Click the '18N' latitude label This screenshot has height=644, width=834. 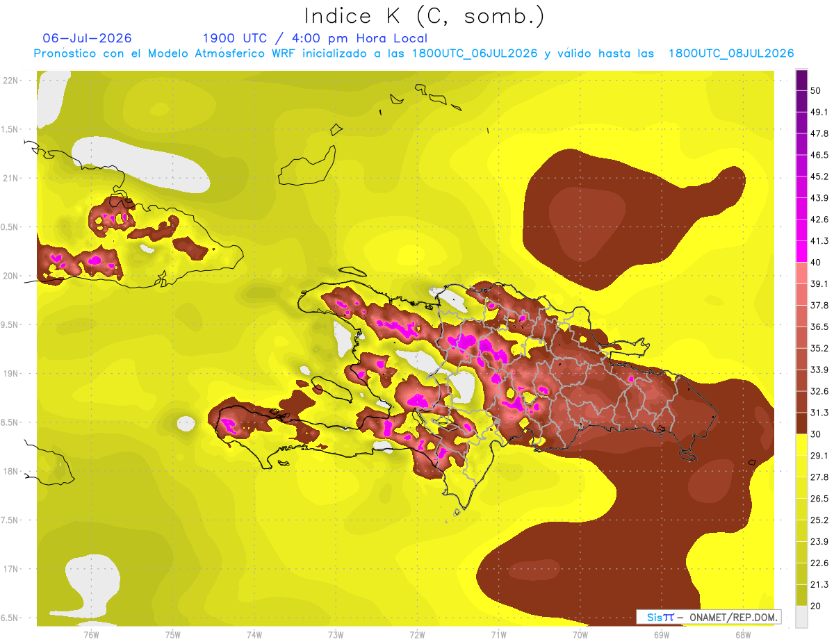tap(10, 472)
